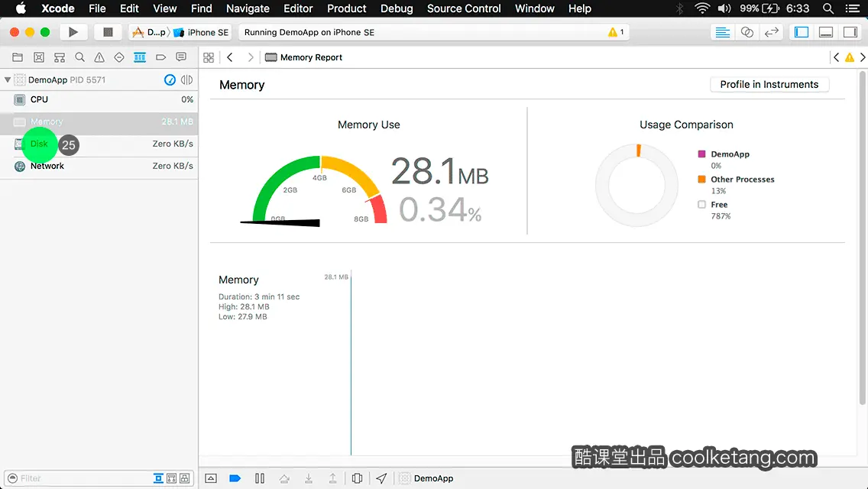Open the Editor menu
This screenshot has height=489, width=868.
pos(298,8)
